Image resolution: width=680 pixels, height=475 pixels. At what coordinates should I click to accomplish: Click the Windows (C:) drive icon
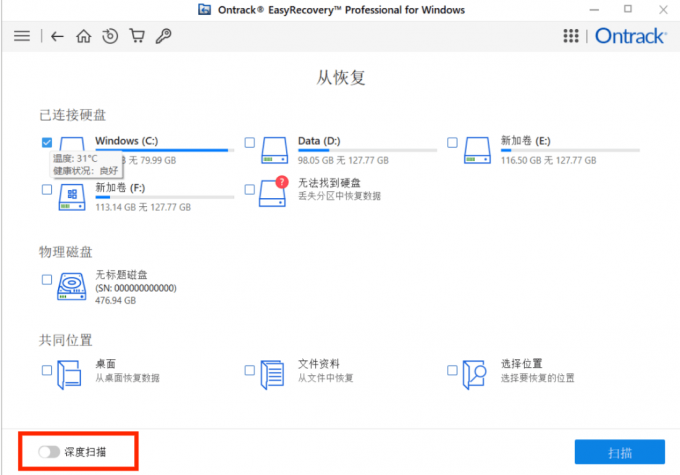(72, 144)
